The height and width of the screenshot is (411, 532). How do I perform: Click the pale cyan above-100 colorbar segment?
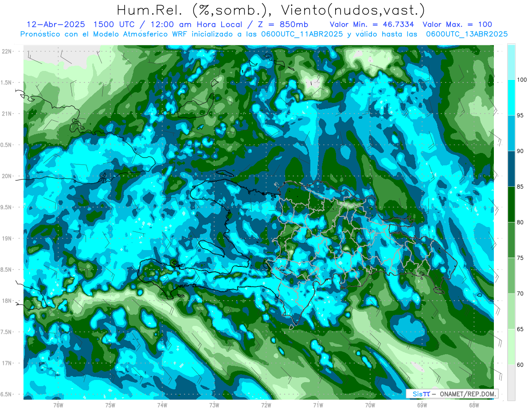click(x=511, y=62)
